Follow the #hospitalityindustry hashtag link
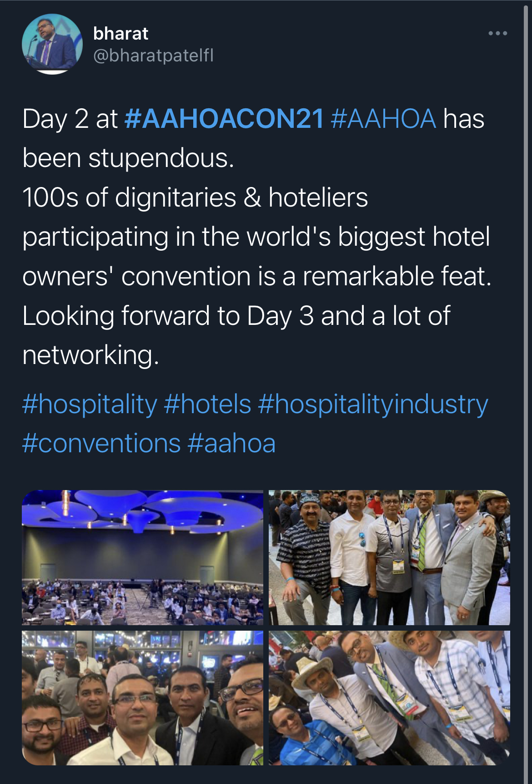This screenshot has height=784, width=532. 373,404
